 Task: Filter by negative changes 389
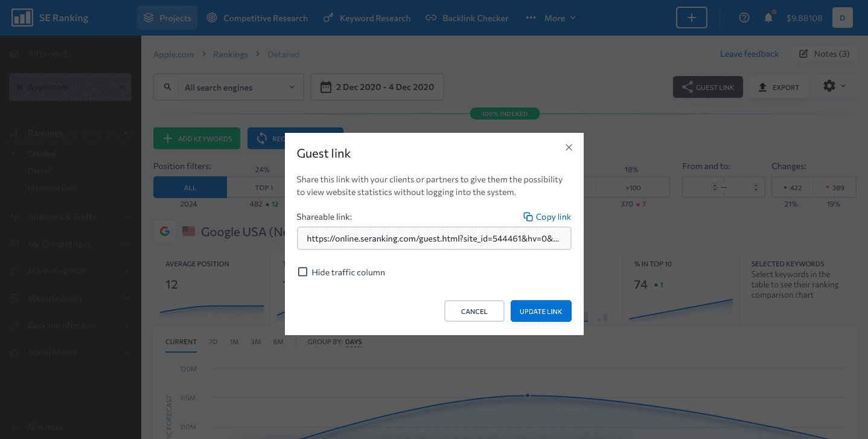pos(834,188)
